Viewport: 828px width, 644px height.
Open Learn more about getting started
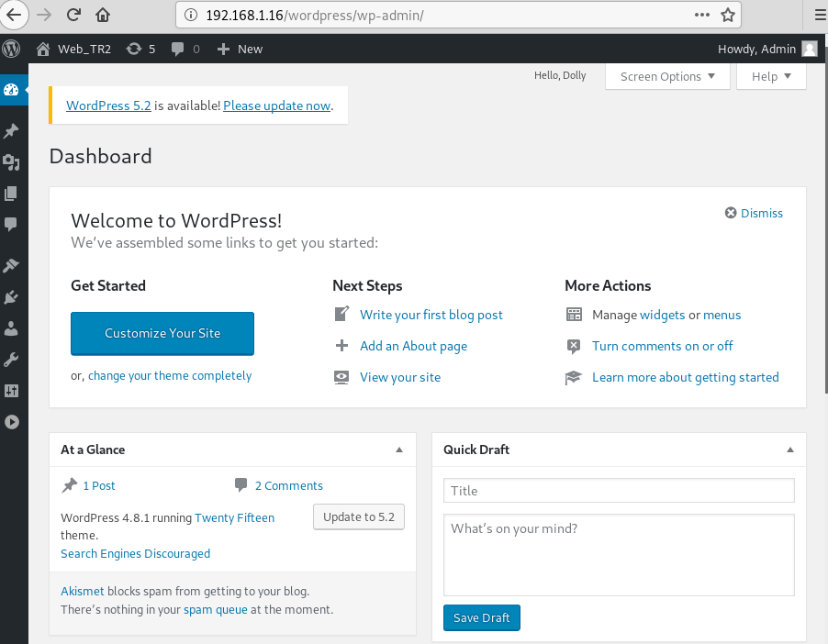(x=686, y=377)
